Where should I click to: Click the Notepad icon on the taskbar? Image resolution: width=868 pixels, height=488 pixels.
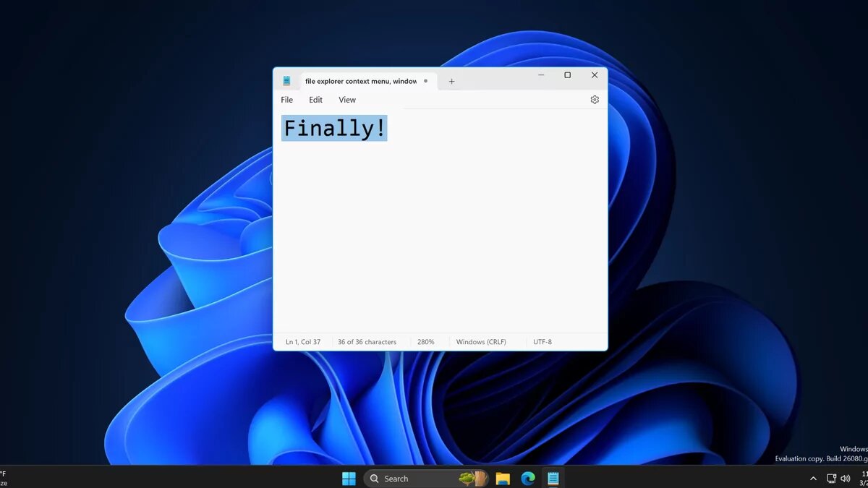click(x=553, y=479)
